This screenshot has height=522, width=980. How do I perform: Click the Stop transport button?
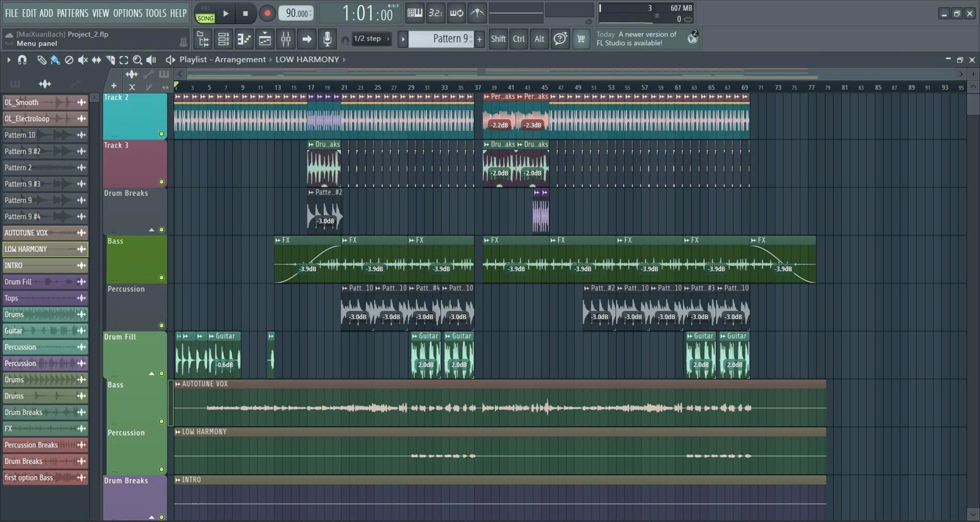click(246, 13)
